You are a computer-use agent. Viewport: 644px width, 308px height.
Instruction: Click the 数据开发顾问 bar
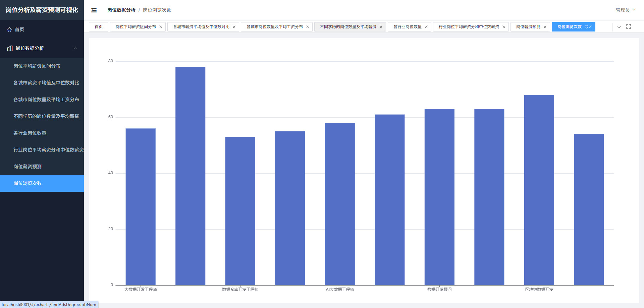[x=439, y=197]
